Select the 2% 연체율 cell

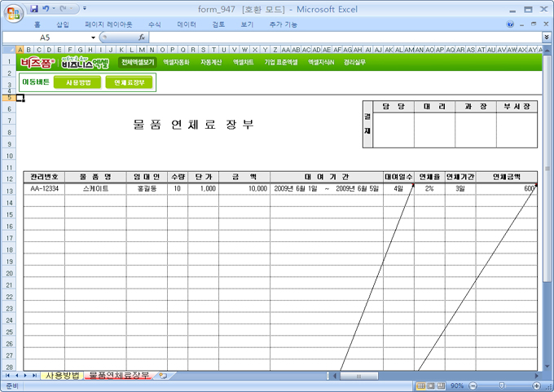pos(429,189)
